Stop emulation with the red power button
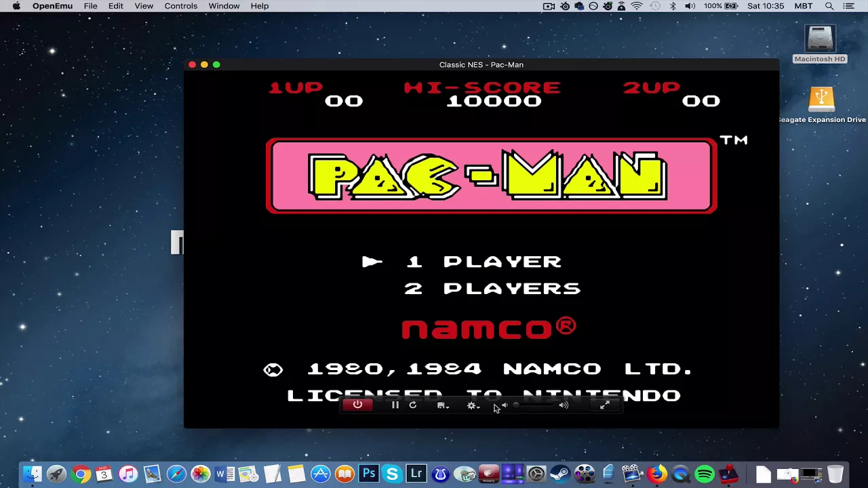Image resolution: width=868 pixels, height=488 pixels. click(x=357, y=405)
